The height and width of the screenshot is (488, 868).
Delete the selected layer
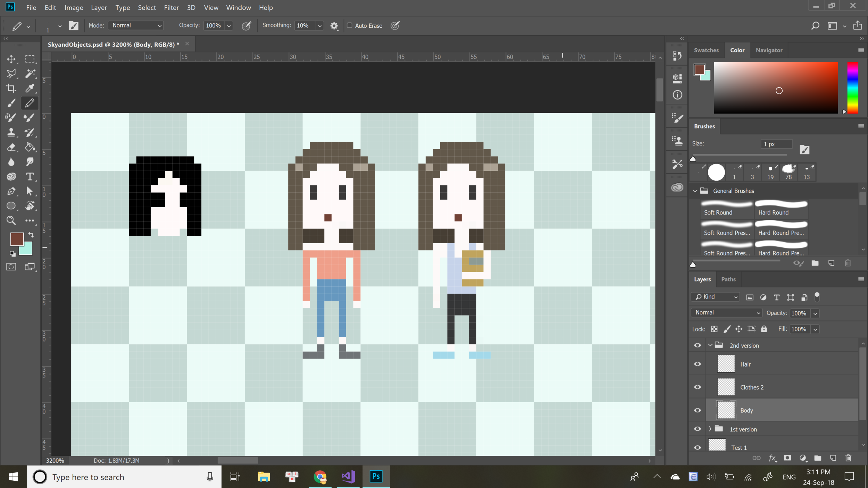point(848,458)
